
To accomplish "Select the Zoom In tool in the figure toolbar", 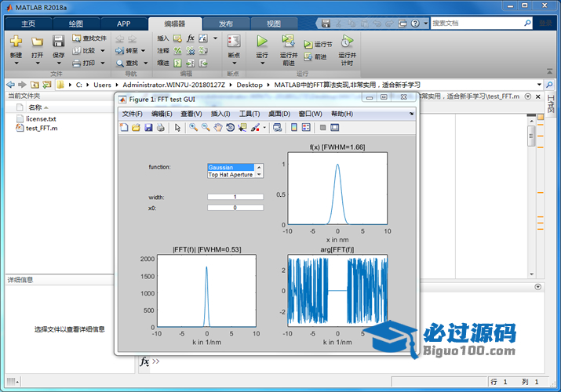I will 194,128.
